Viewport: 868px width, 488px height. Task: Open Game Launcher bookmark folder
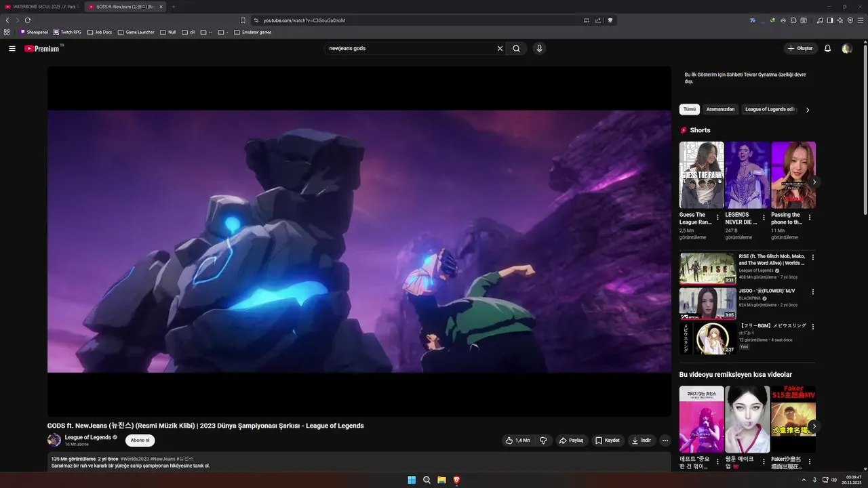pos(136,32)
